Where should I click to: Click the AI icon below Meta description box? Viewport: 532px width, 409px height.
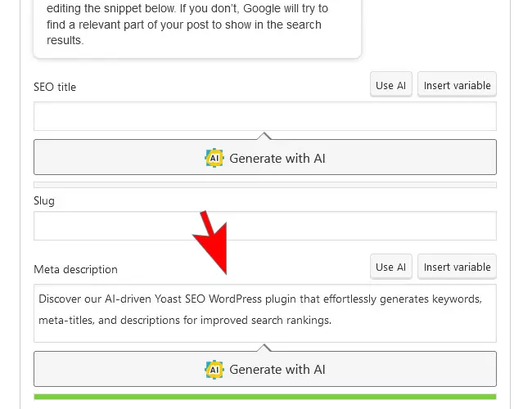[214, 370]
